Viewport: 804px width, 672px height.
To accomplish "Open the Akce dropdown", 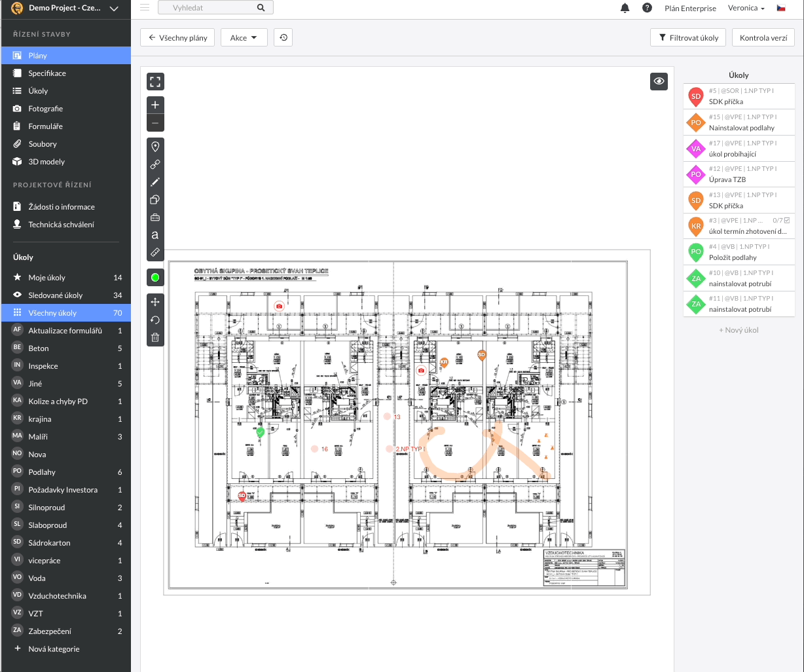I will 244,37.
